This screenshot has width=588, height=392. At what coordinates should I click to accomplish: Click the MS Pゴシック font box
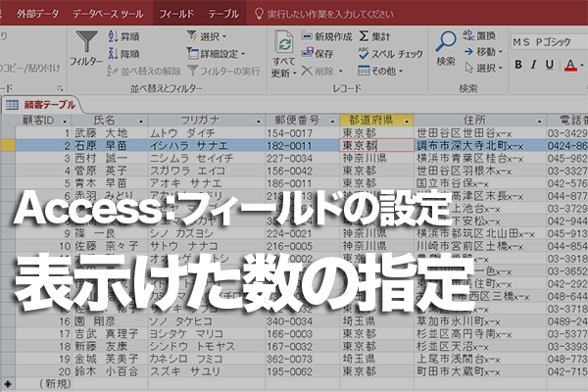click(549, 42)
